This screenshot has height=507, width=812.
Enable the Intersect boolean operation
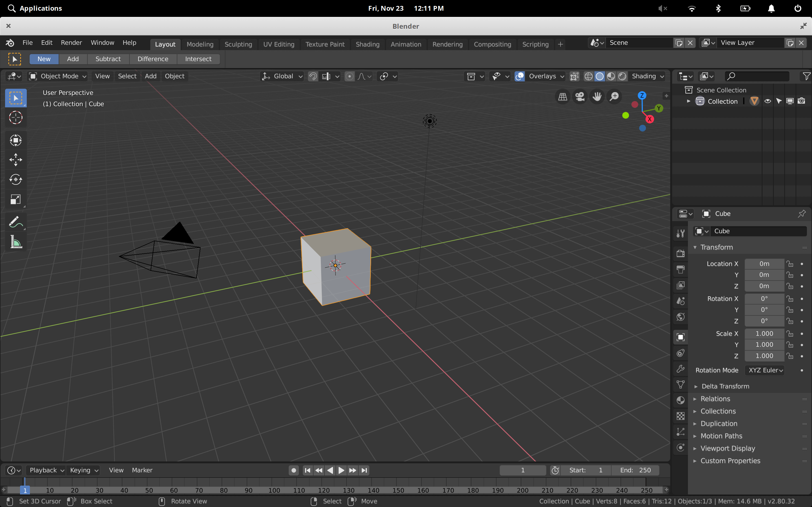198,58
